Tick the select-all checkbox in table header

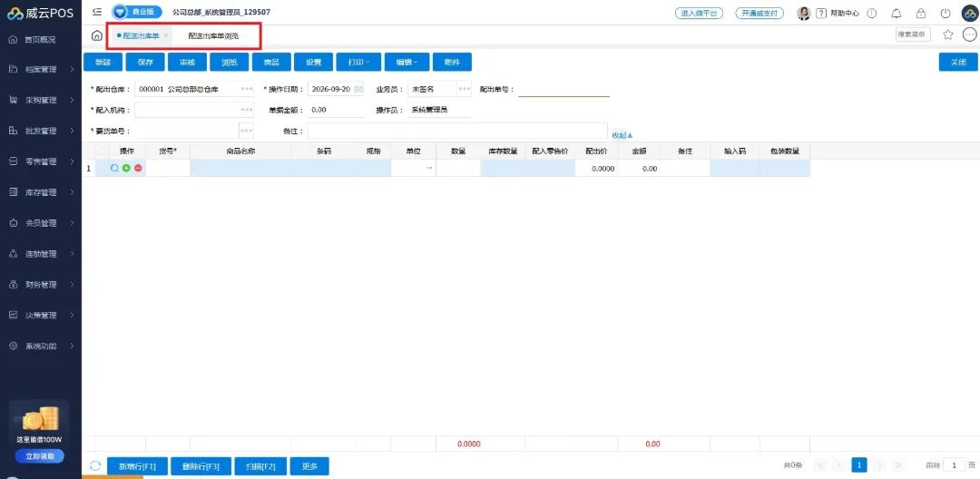point(102,151)
